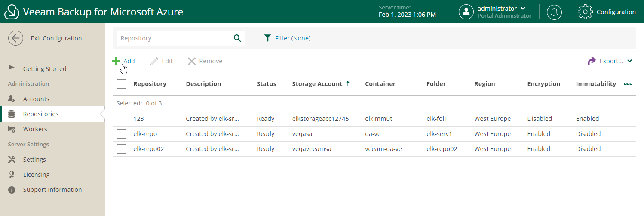Click the search magnifier icon

click(x=237, y=38)
